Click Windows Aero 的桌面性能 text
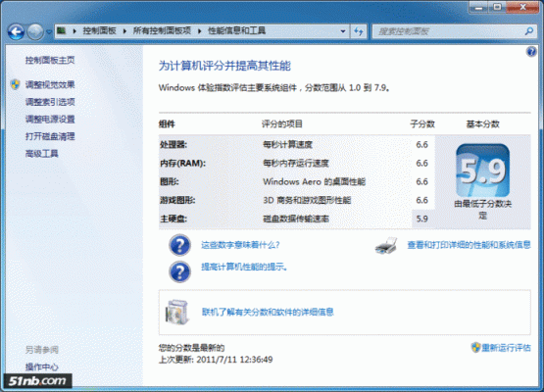Screen dimensions: 544x392 pyautogui.click(x=314, y=181)
